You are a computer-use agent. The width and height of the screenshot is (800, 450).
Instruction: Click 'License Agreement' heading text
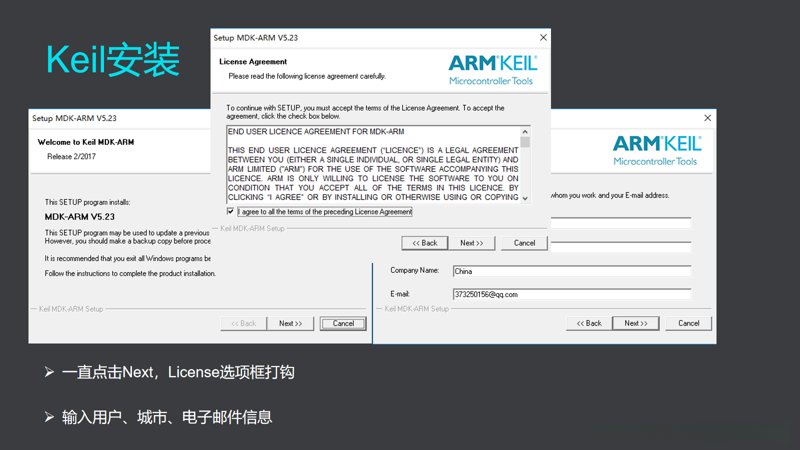pos(253,62)
